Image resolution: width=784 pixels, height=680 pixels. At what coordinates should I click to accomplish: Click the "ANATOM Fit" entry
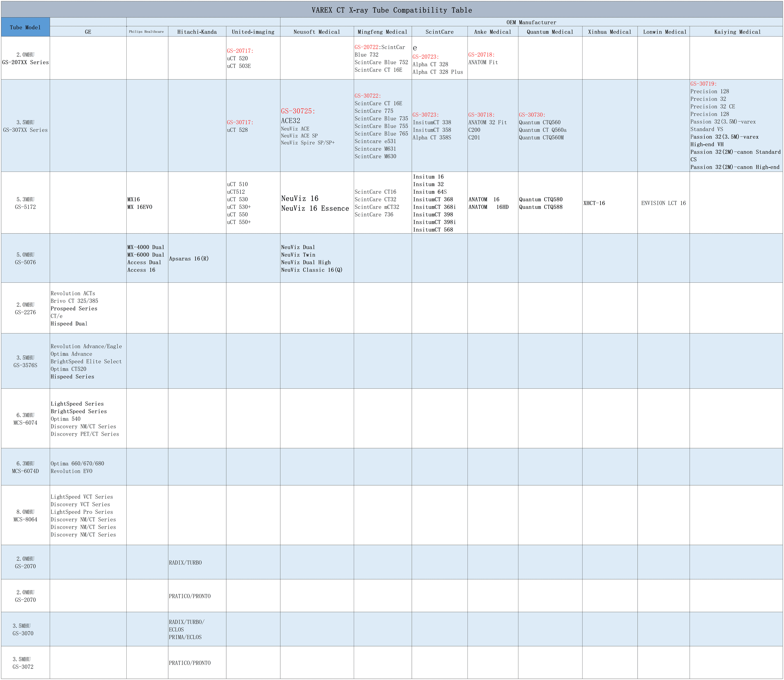pos(483,62)
